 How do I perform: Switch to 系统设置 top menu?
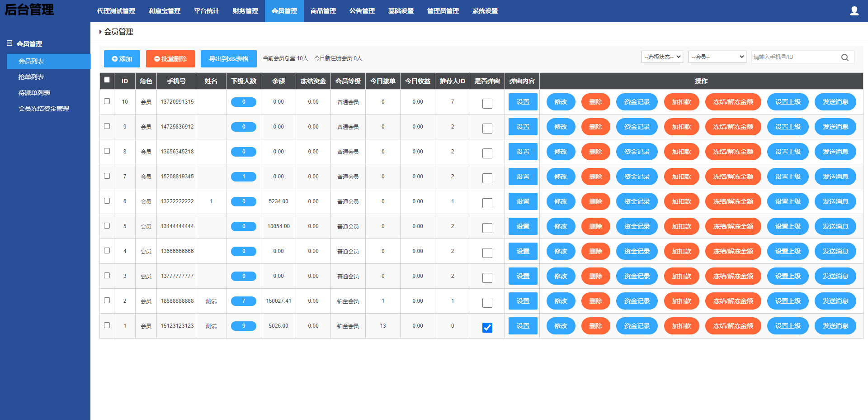[485, 11]
